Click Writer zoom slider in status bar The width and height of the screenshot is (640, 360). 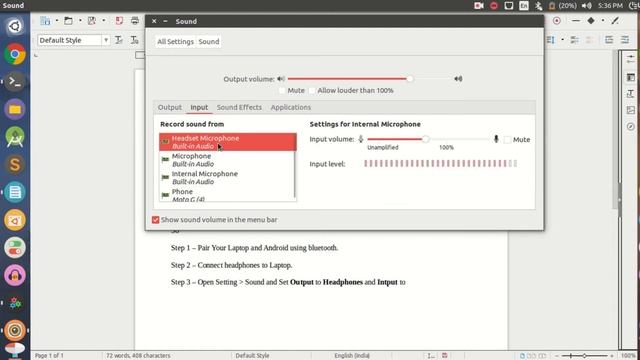(x=584, y=356)
